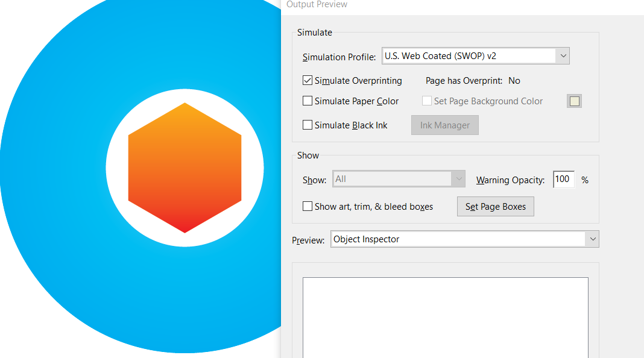Click the Warning Opacity percentage field
Screen dimensions: 644x358
point(563,179)
